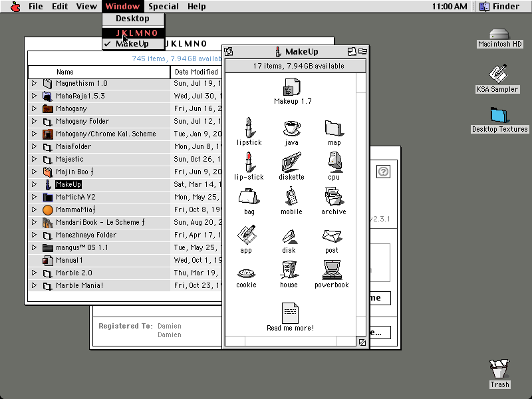
Task: Expand the MakeUp folder triangle in list
Action: point(34,184)
